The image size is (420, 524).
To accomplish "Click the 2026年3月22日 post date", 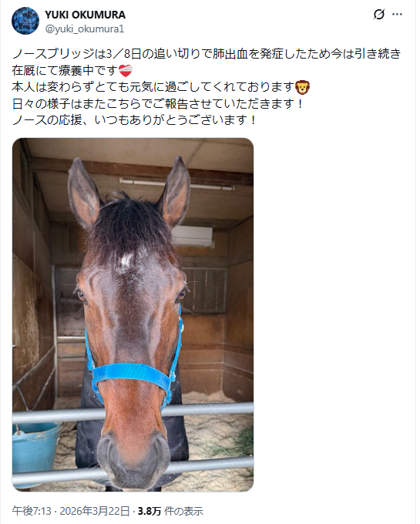I will (x=95, y=511).
